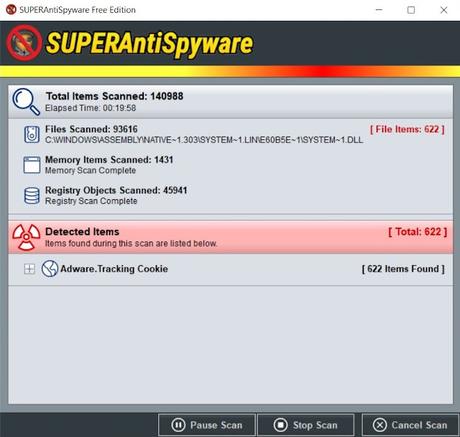Click the Adware.Tracking Cookie globe icon
Screen dimensions: 460x437
pyautogui.click(x=50, y=269)
